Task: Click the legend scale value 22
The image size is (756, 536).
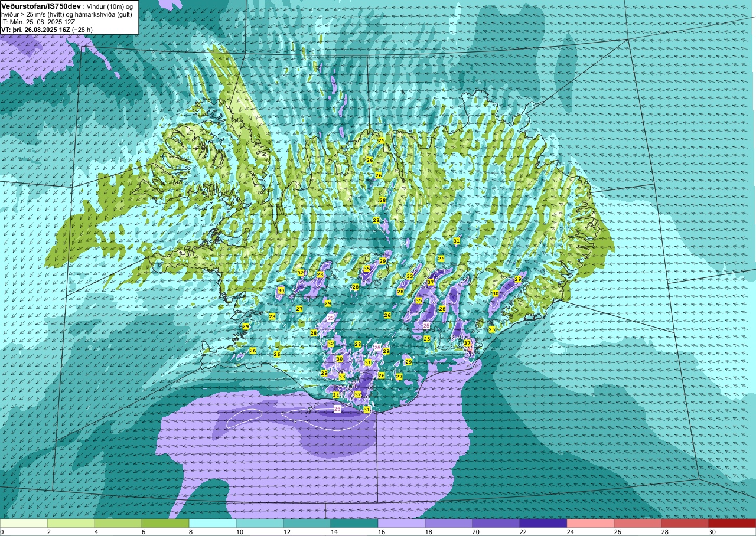Action: click(523, 532)
